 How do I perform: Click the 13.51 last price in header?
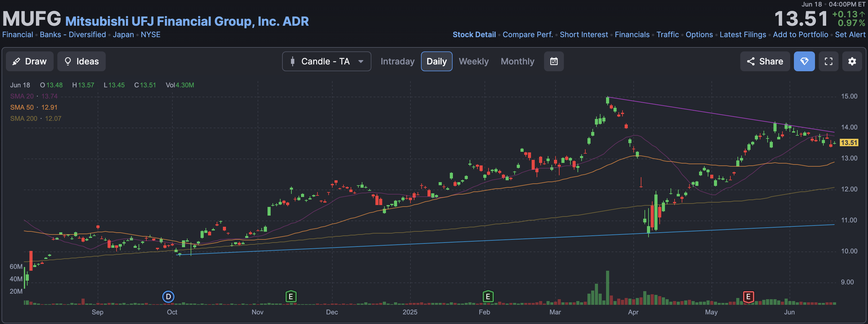pos(801,19)
